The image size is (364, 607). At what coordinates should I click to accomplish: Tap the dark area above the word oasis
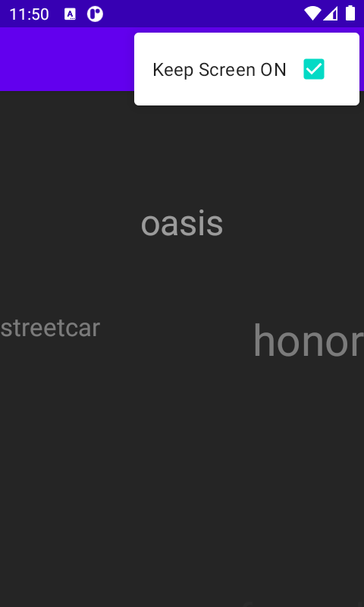point(182,155)
